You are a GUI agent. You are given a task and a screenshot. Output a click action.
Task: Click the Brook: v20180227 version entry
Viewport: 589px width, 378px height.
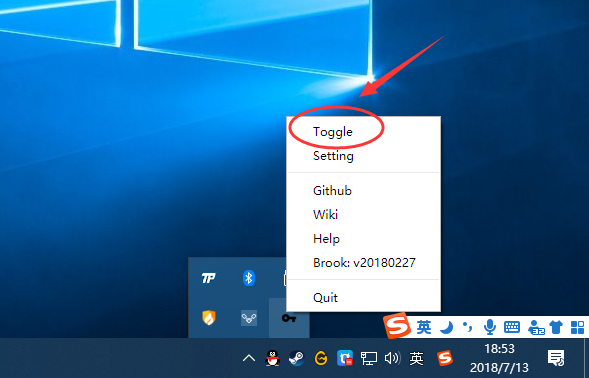[363, 263]
